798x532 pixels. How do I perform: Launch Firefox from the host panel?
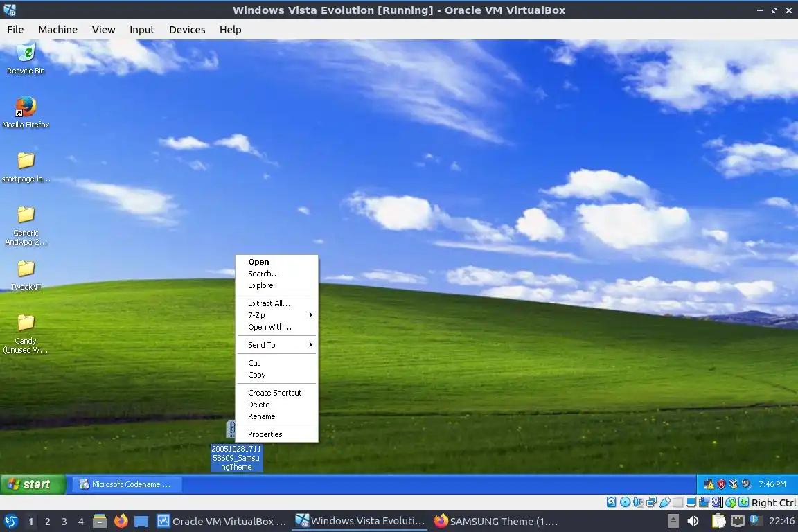click(121, 522)
